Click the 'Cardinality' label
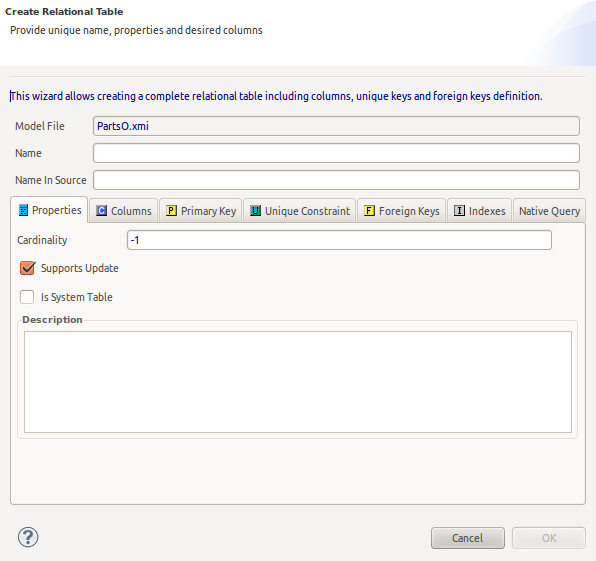The width and height of the screenshot is (596, 561). 42,240
